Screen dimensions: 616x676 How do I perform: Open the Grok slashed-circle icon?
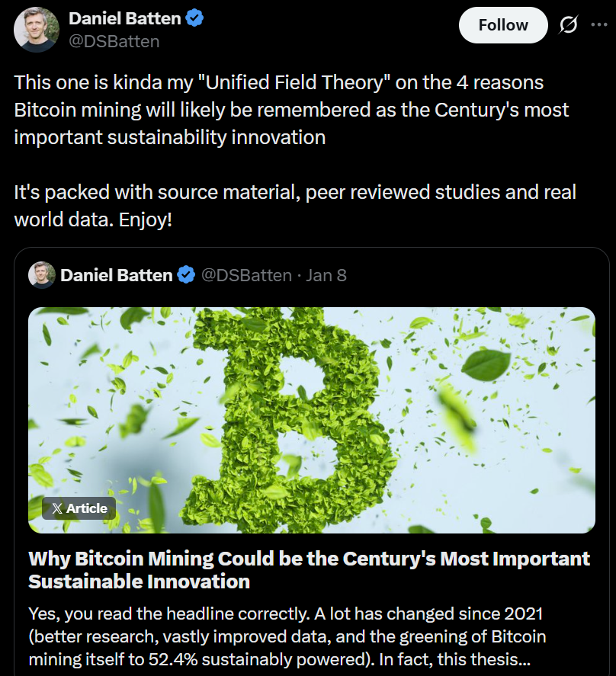tap(568, 25)
